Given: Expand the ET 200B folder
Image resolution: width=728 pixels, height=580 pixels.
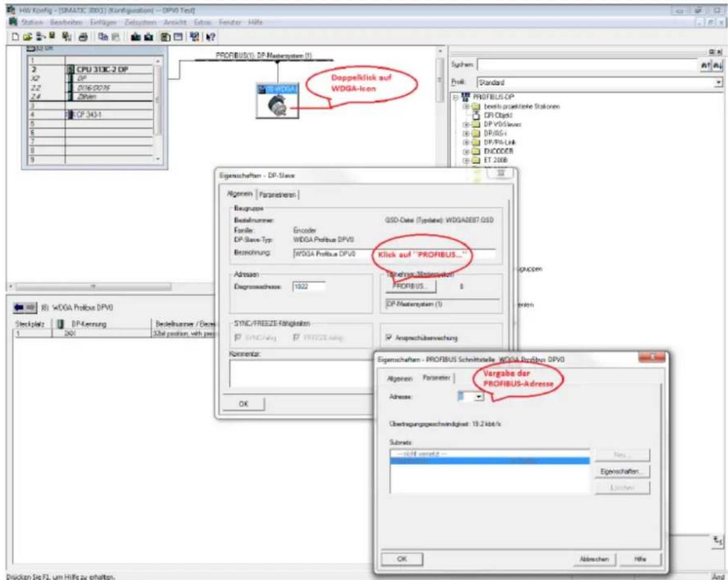Looking at the screenshot, I should [x=466, y=160].
